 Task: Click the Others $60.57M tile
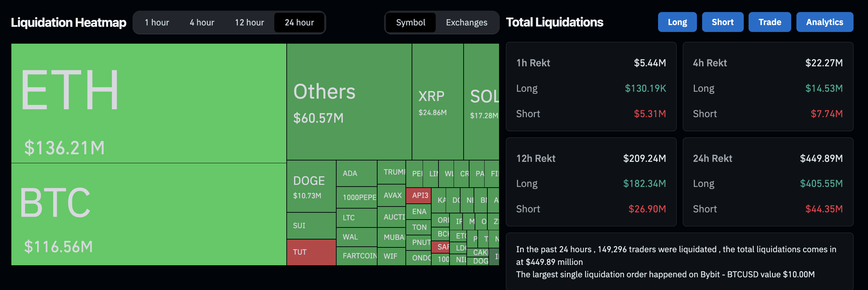pyautogui.click(x=349, y=102)
